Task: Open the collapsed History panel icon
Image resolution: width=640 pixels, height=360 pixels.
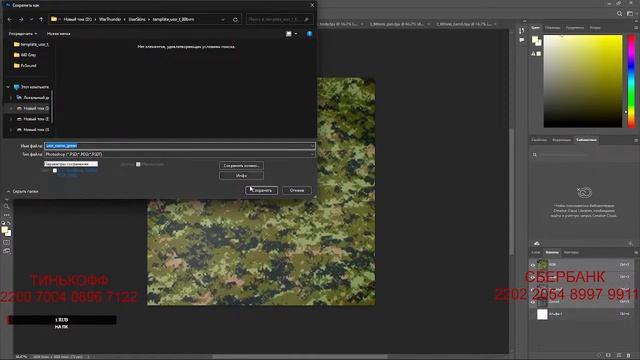Action: pyautogui.click(x=522, y=31)
